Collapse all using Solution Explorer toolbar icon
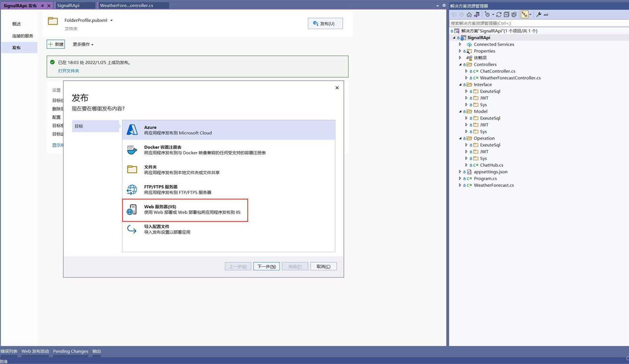Viewport: 629px width, 364px height. pyautogui.click(x=506, y=14)
